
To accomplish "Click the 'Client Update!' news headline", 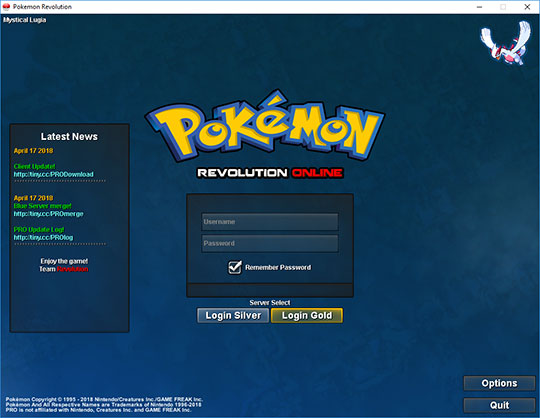I will click(x=34, y=166).
